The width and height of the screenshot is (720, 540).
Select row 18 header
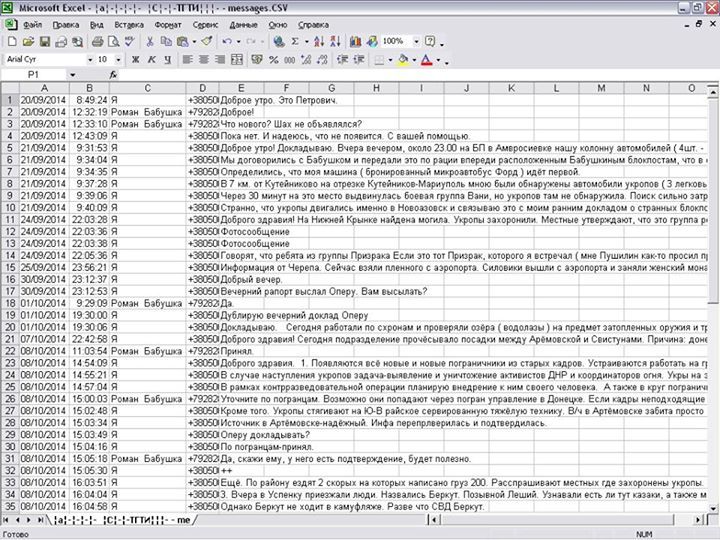point(9,292)
